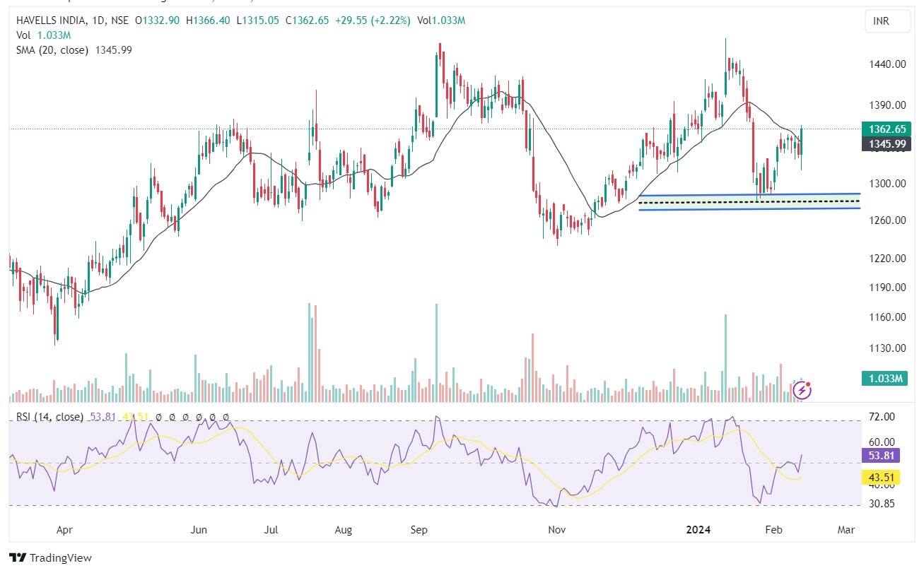Click the Sep label on the time axis
924x573 pixels.
[419, 529]
